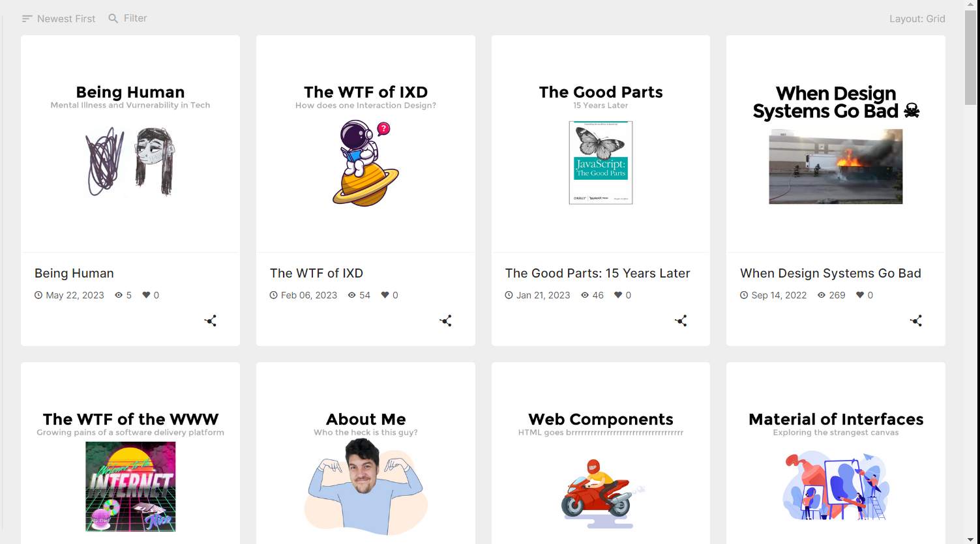Open the burning truck Design Systems thumbnail
The image size is (980, 544).
[x=836, y=144]
